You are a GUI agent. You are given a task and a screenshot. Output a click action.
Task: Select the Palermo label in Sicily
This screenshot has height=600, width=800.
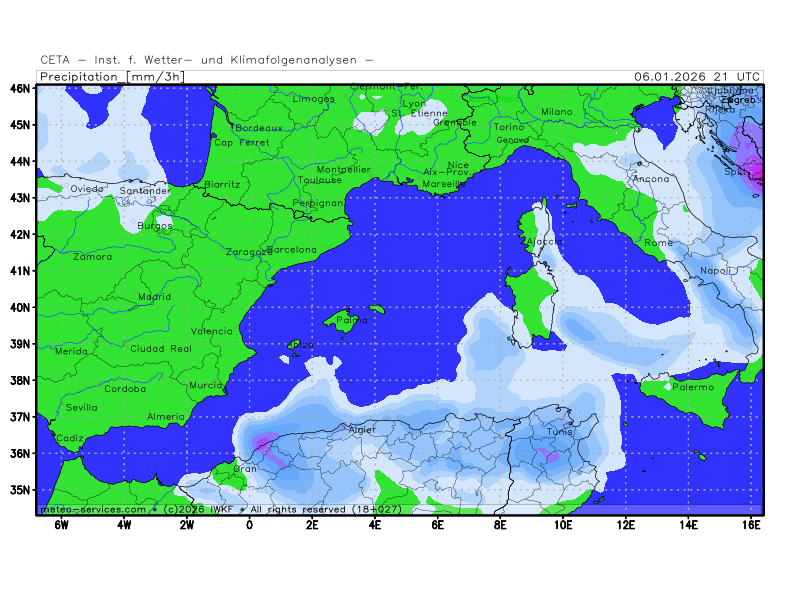(693, 387)
